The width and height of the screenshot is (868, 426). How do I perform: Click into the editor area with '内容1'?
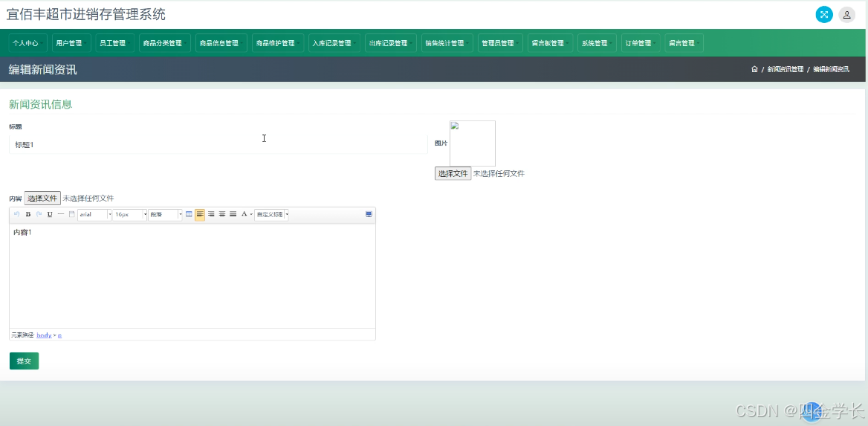click(192, 275)
